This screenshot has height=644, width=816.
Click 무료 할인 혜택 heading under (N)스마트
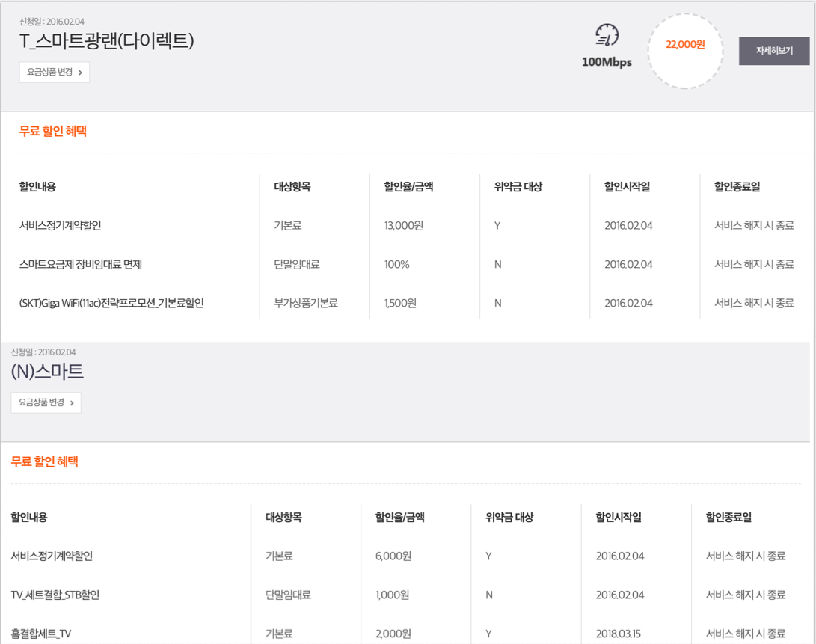click(44, 461)
